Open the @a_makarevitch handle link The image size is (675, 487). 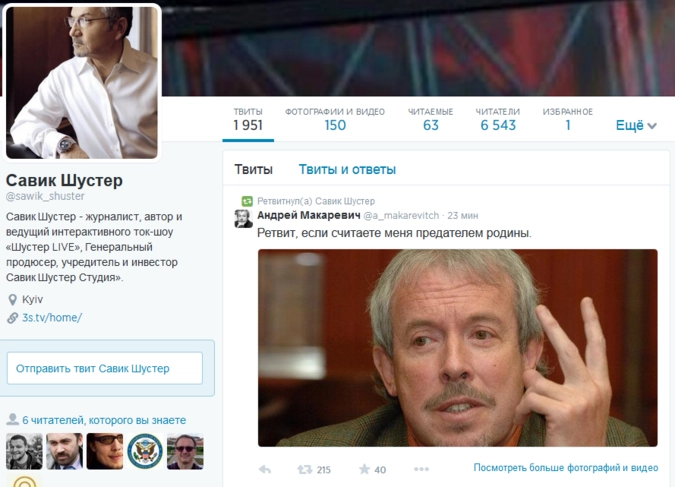click(400, 215)
